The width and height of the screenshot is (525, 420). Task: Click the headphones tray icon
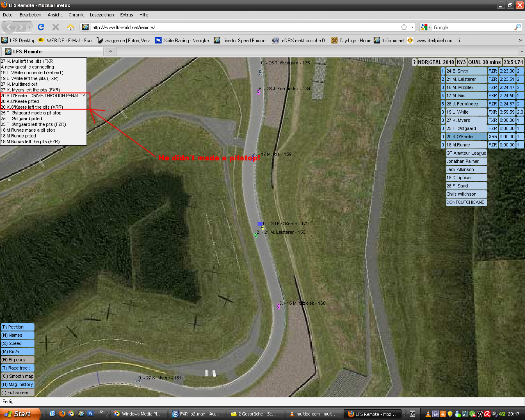coord(436,414)
